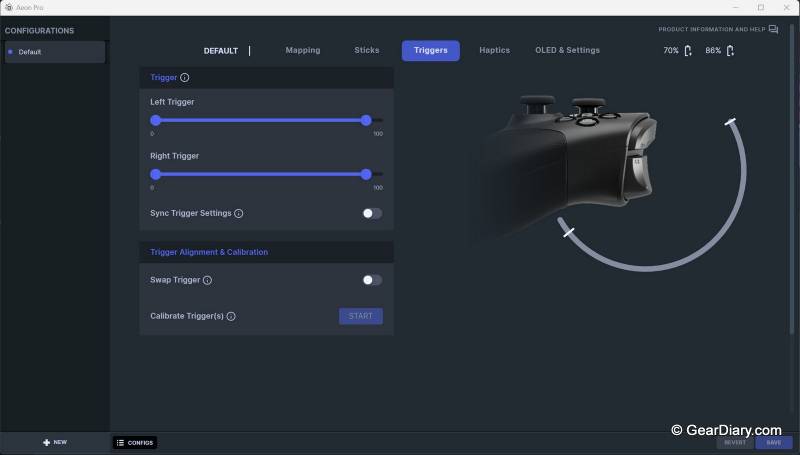
Task: Click the CONFIGURATIONS sidebar heading
Action: coord(39,31)
